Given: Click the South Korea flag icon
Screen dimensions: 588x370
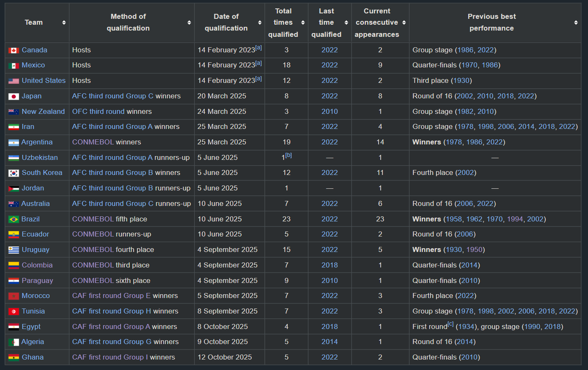Looking at the screenshot, I should (13, 173).
